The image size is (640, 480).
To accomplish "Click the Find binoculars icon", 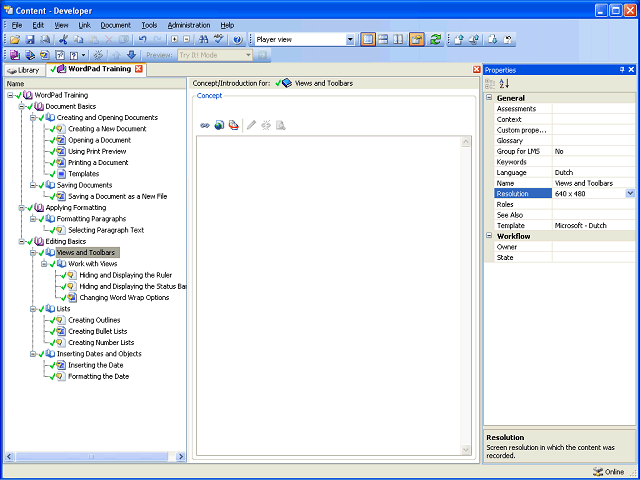I will [x=203, y=40].
